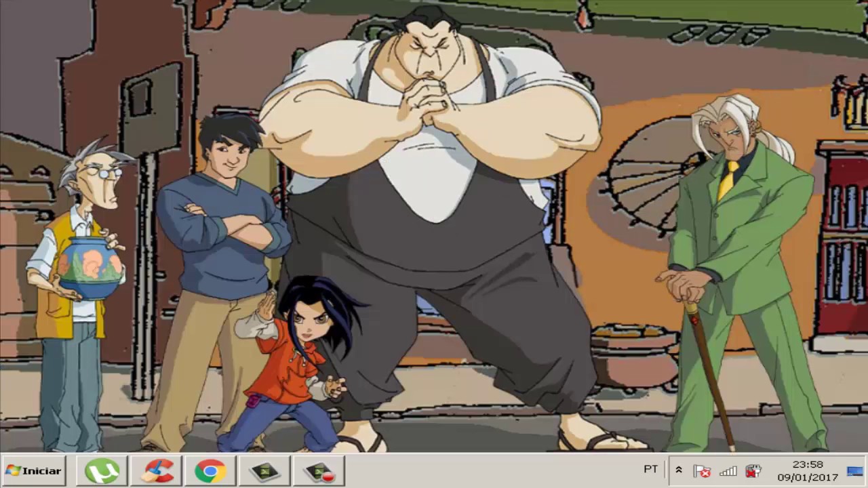Open CCleaner from the taskbar
The width and height of the screenshot is (868, 488).
point(157,470)
